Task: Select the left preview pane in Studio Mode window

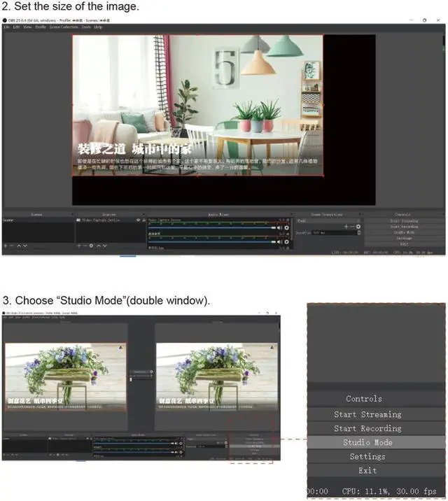Action: pos(65,377)
